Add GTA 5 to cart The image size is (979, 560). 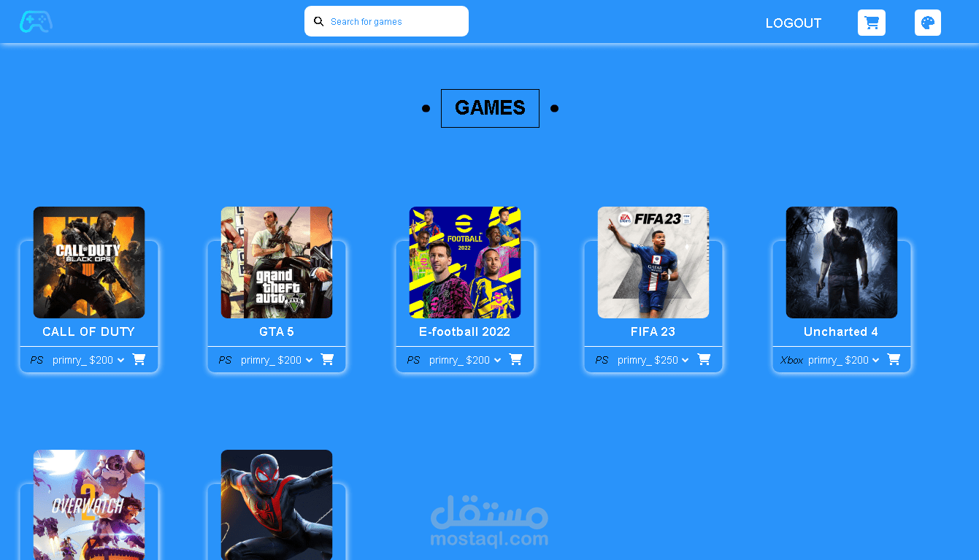[x=327, y=359]
